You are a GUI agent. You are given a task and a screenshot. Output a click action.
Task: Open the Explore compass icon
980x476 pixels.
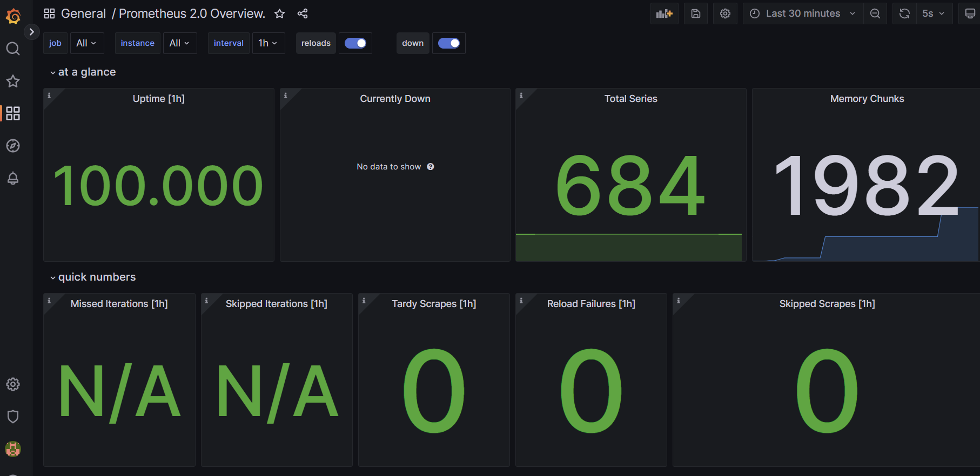point(13,146)
